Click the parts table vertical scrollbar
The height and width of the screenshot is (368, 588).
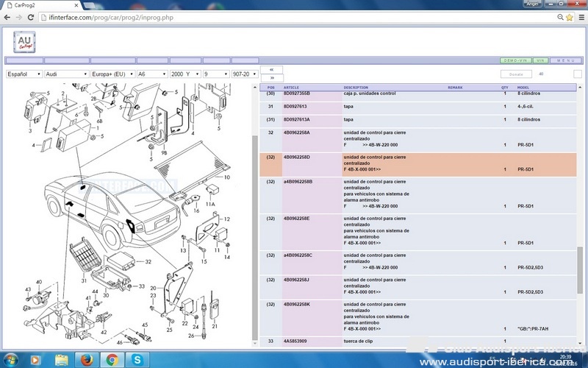[x=580, y=269]
